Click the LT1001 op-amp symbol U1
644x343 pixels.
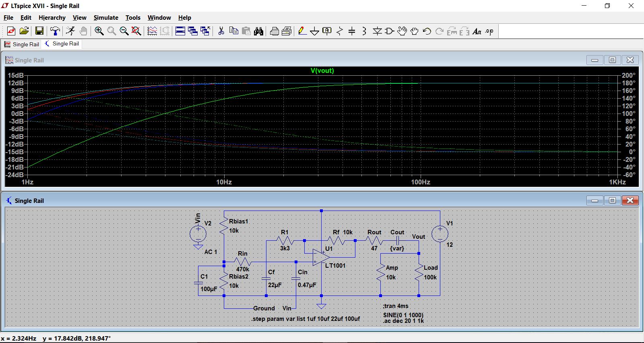click(321, 257)
